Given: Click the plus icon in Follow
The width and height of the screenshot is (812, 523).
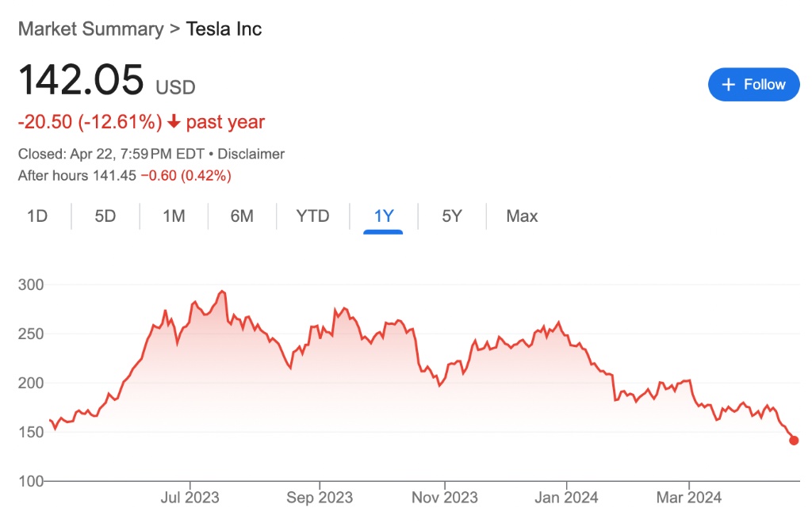Looking at the screenshot, I should pos(729,85).
